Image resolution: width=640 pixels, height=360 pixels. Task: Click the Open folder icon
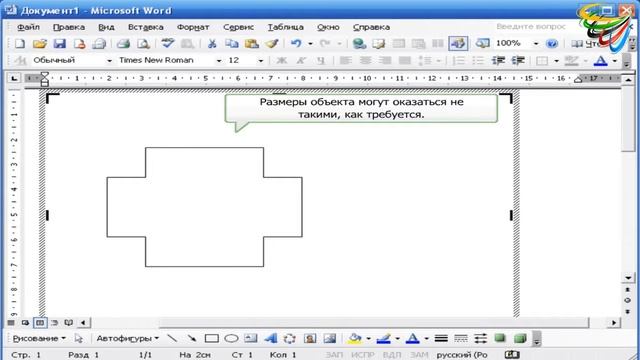click(x=40, y=43)
